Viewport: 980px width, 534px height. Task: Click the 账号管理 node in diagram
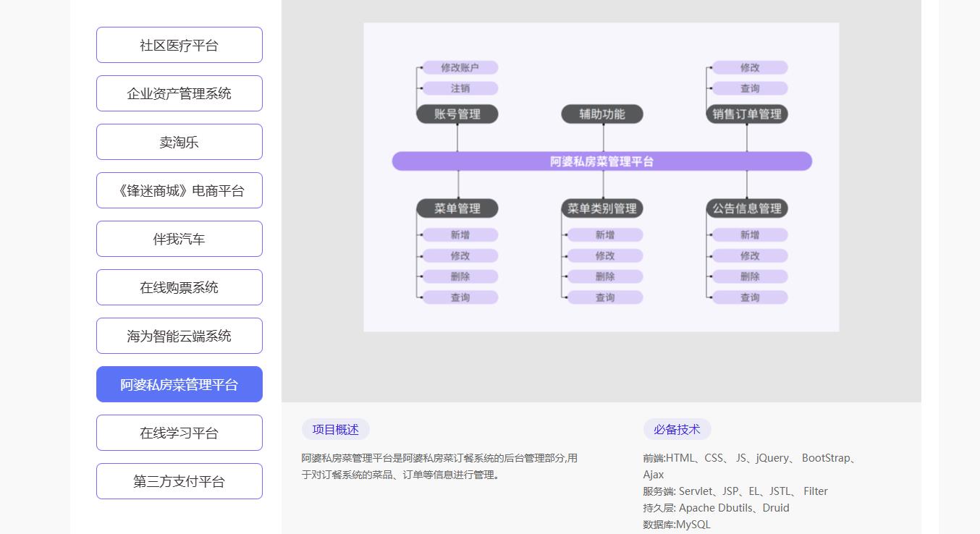(457, 114)
